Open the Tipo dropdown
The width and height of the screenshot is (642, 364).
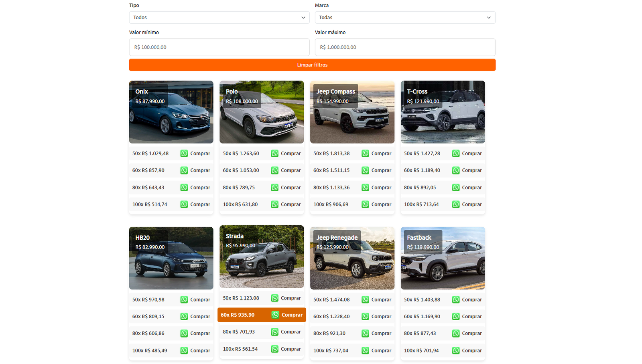(x=219, y=17)
